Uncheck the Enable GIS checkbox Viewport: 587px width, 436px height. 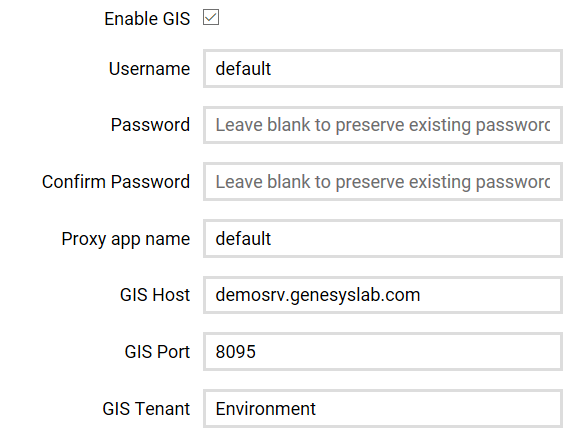click(211, 17)
